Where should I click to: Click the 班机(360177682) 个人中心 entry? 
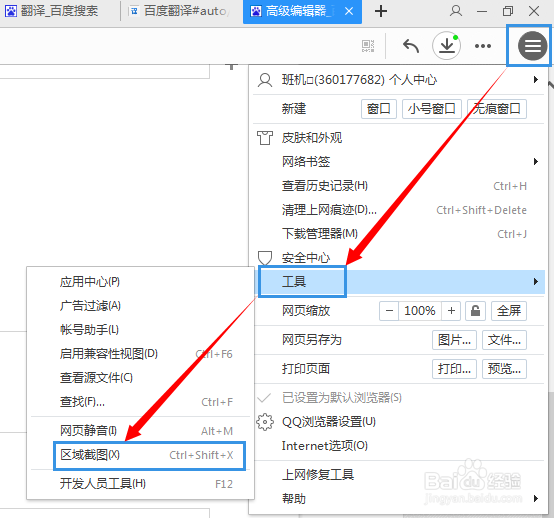tap(399, 80)
